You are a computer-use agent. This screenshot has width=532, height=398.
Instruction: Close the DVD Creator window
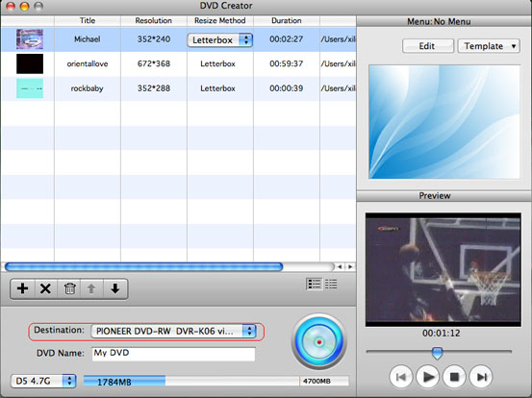pos(11,6)
